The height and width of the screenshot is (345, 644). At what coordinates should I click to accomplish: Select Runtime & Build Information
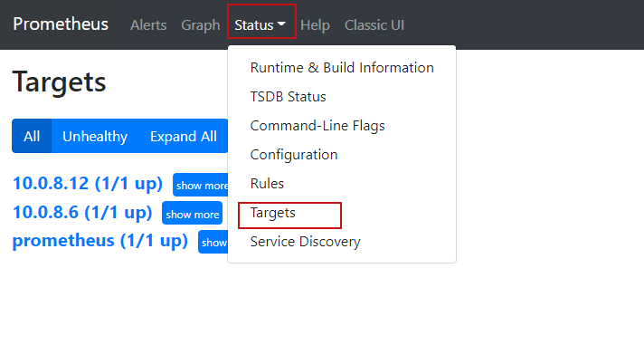tap(342, 67)
